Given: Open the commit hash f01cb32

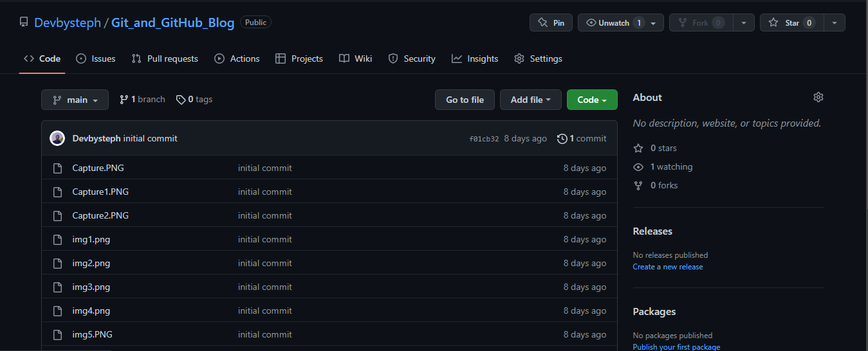Looking at the screenshot, I should click(484, 139).
